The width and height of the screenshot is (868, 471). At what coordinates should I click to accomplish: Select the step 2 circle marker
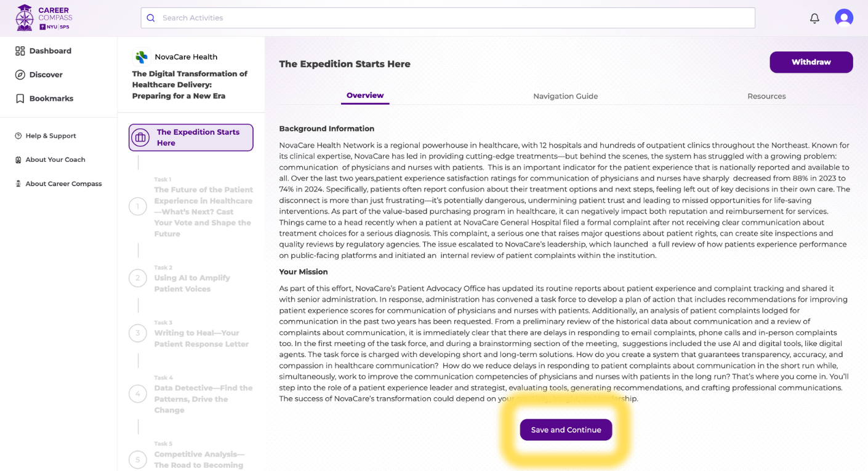tap(138, 278)
